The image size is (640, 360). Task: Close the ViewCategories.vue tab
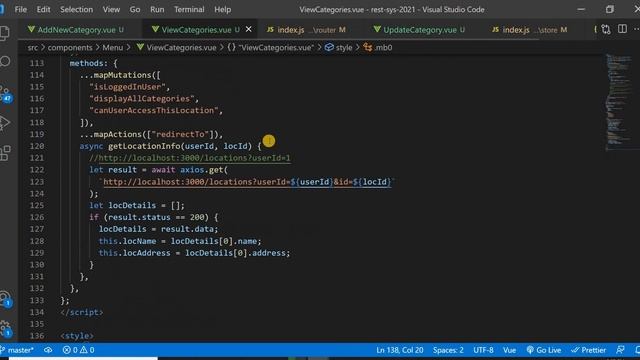point(249,29)
